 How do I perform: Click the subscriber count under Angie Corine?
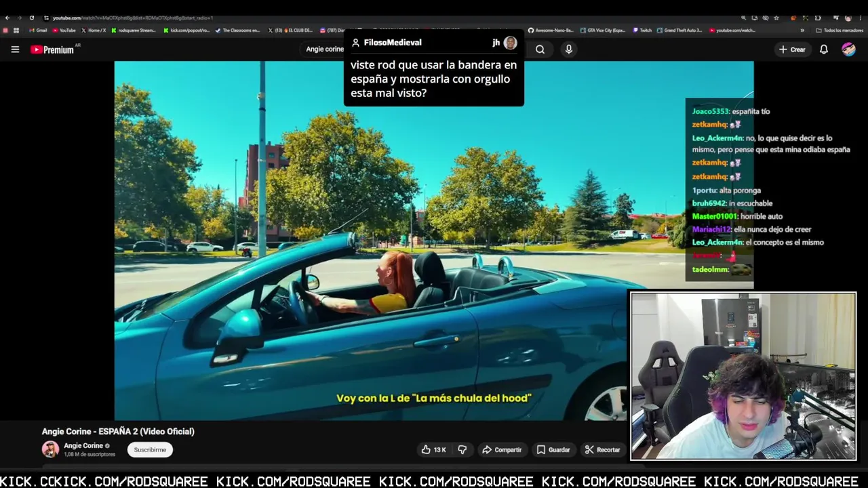pyautogui.click(x=90, y=454)
